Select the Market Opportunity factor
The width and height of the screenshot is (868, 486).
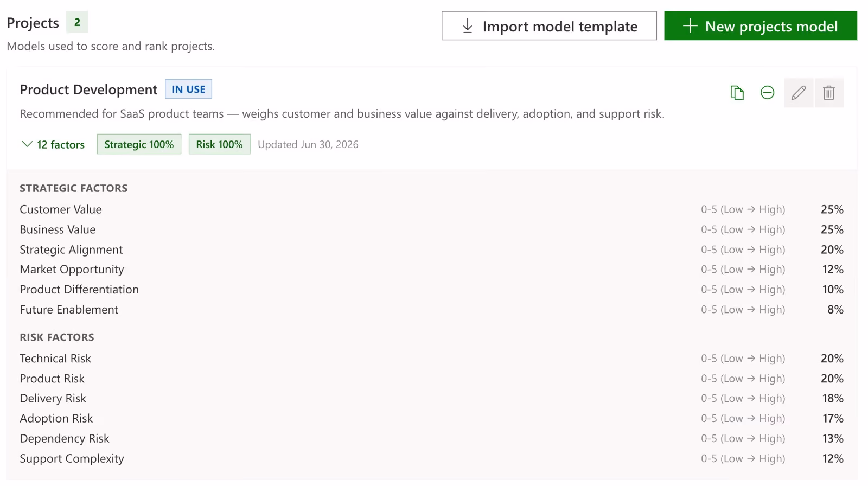[x=72, y=270]
